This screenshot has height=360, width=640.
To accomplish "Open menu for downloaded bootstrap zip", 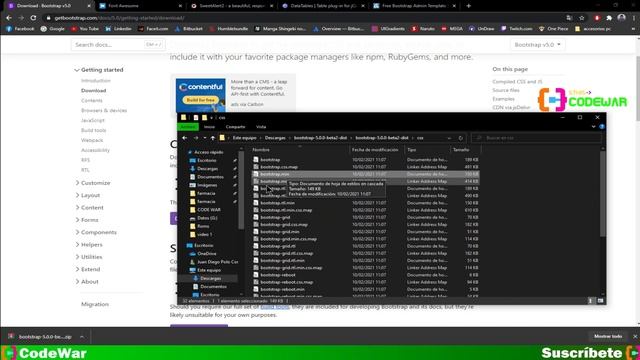I will [82, 337].
